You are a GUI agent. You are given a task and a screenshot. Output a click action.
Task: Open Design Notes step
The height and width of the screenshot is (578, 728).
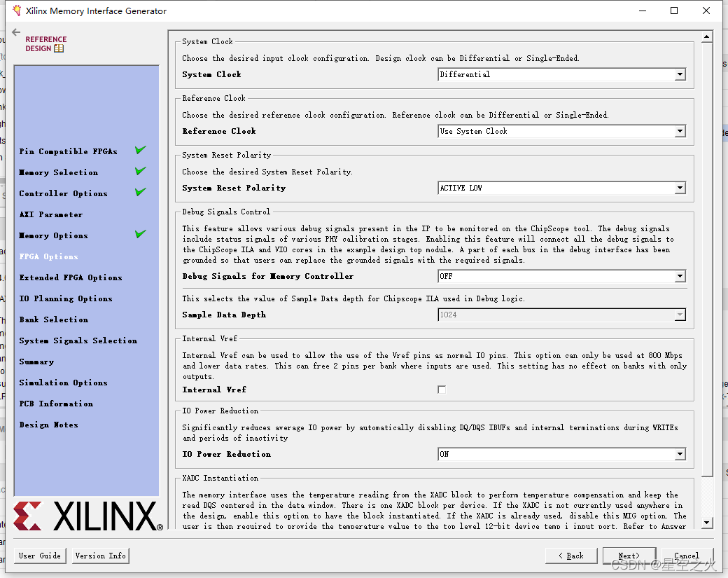pyautogui.click(x=49, y=425)
